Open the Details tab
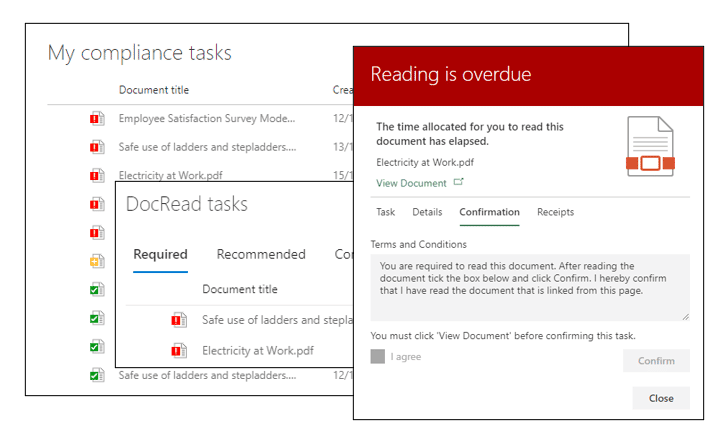This screenshot has width=727, height=444. [x=427, y=212]
